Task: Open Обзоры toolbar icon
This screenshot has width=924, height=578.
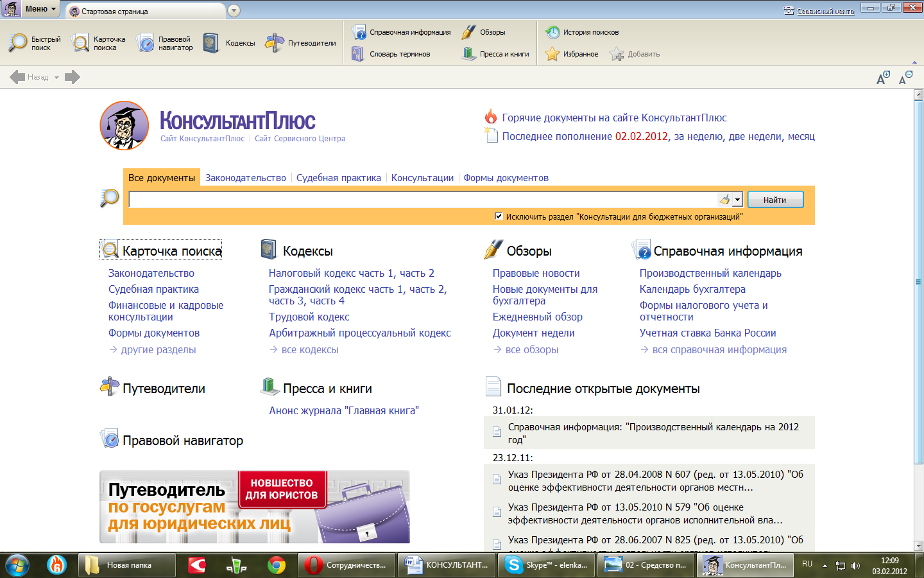Action: pos(469,31)
